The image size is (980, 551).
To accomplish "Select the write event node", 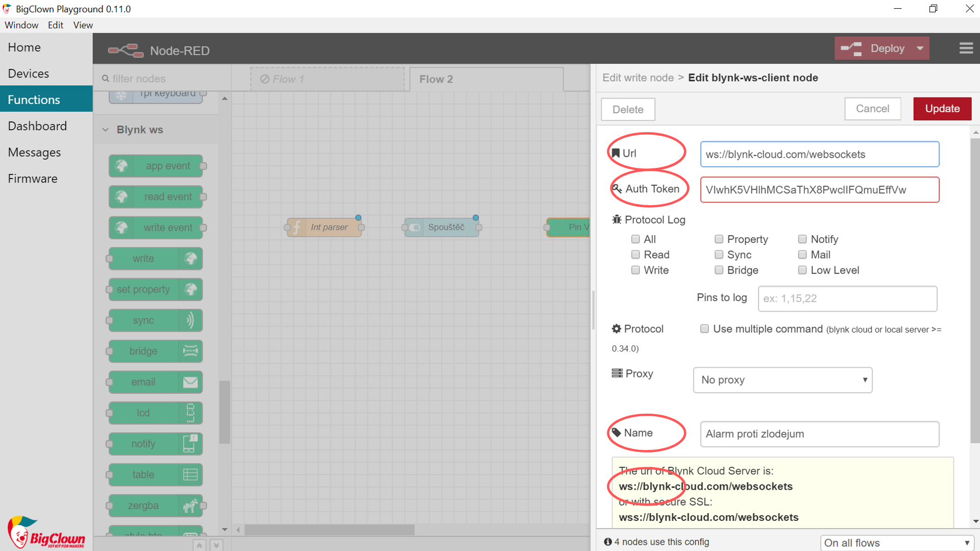I will click(x=156, y=228).
